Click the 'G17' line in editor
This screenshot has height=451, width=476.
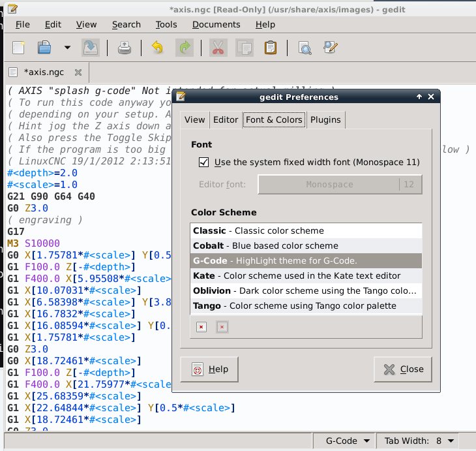16,232
